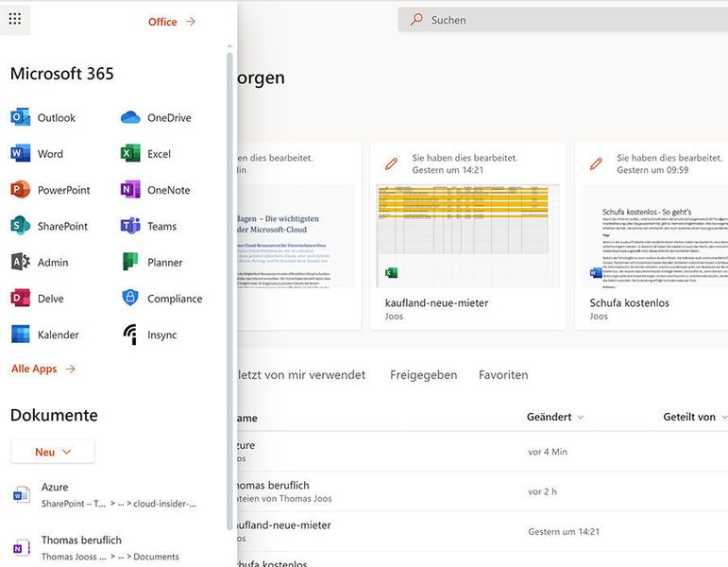Open SharePoint app
Viewport: 728px width, 567px height.
(49, 226)
